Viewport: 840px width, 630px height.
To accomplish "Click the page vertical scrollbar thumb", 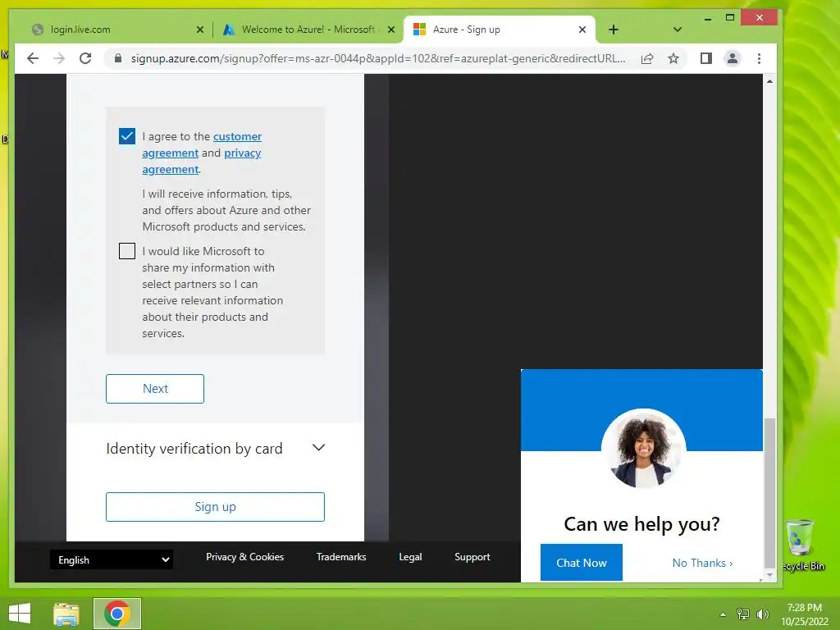I will (769, 492).
